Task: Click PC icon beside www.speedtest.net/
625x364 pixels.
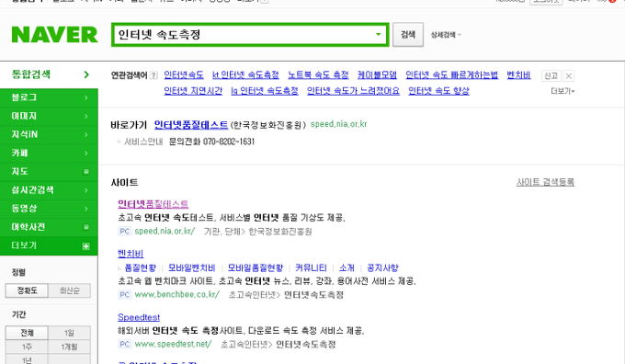Action: [125, 344]
